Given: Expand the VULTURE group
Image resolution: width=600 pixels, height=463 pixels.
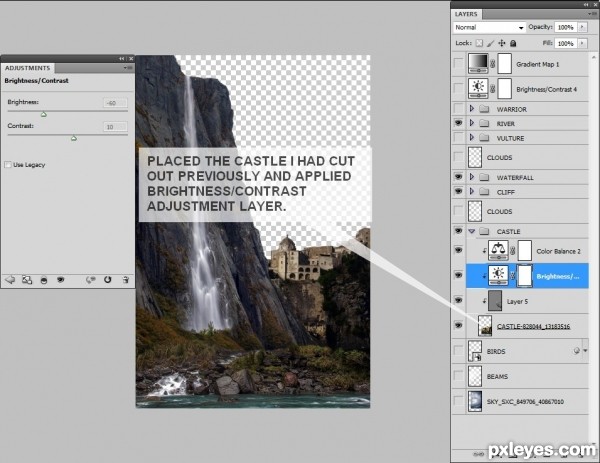Looking at the screenshot, I should [472, 137].
